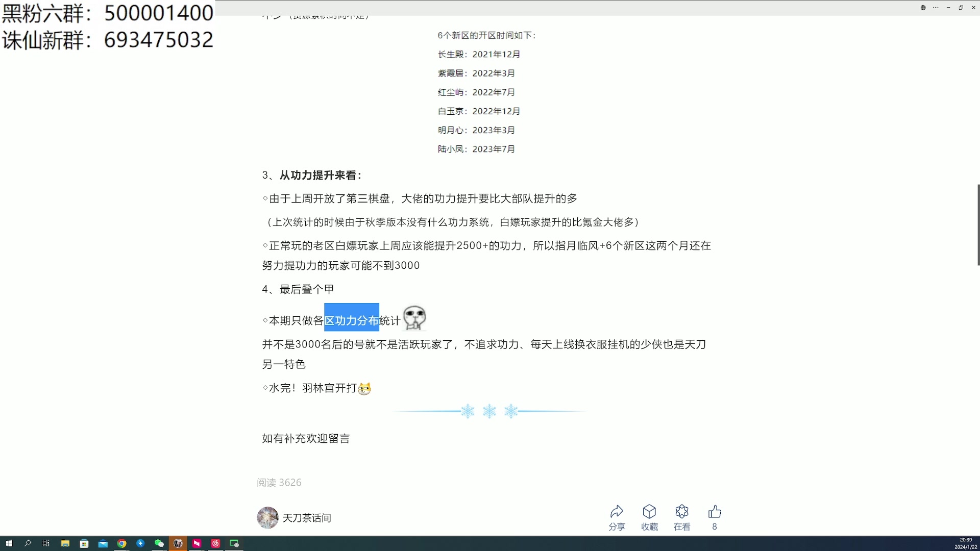Open File Explorer from the taskbar

tap(65, 543)
